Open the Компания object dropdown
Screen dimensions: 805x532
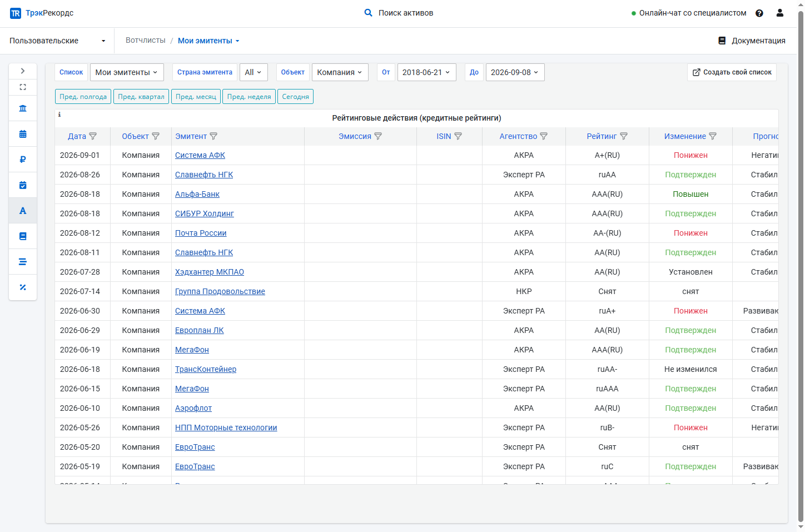(x=340, y=72)
